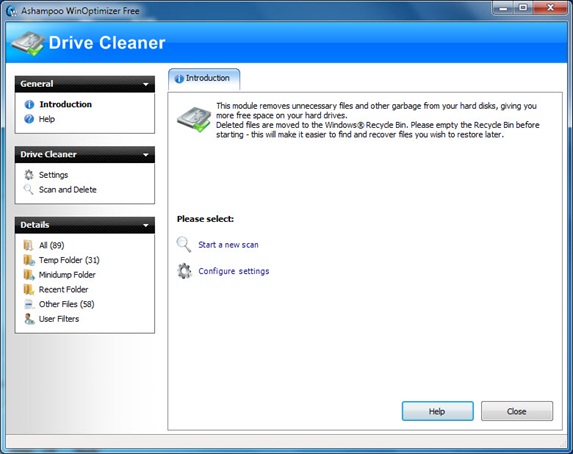Click the User Filters person icon
This screenshot has height=454, width=573.
[29, 319]
